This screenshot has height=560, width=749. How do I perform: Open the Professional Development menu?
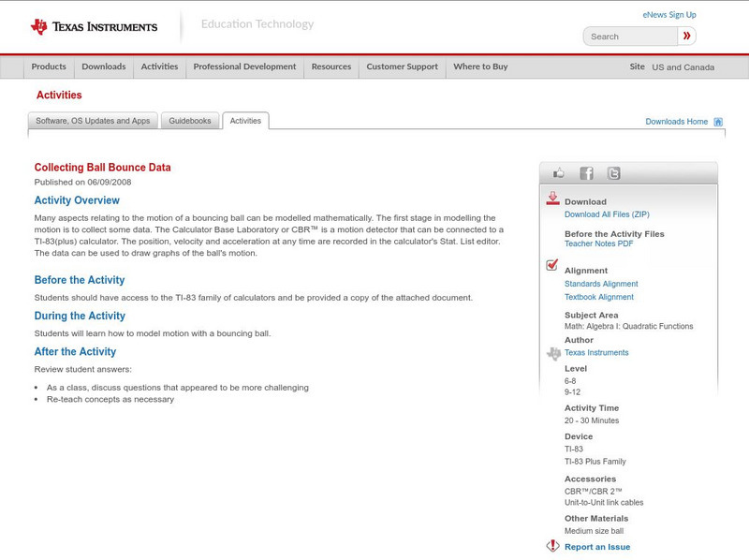pos(244,66)
